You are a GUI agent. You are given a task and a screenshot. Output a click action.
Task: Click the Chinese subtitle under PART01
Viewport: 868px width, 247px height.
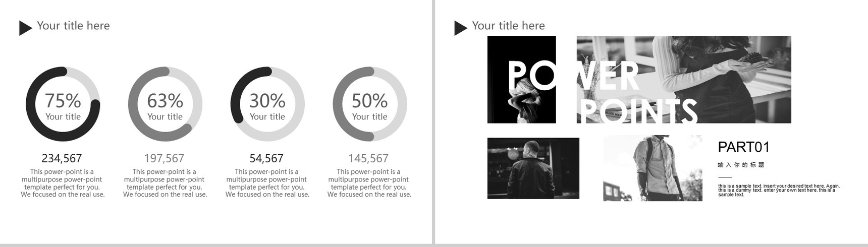pyautogui.click(x=741, y=165)
